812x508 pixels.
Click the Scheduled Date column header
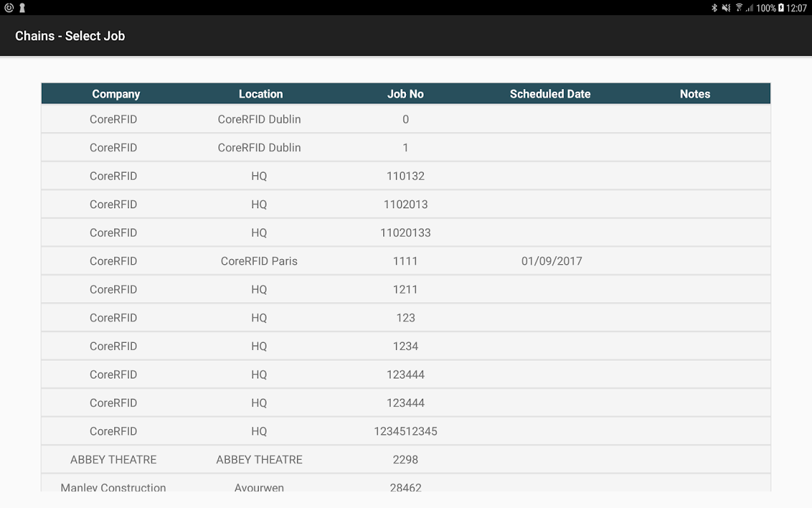pyautogui.click(x=550, y=94)
